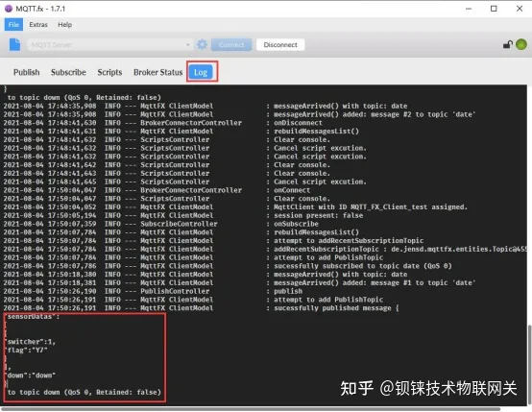
Task: Click the new connection profile file icon
Action: click(x=14, y=44)
